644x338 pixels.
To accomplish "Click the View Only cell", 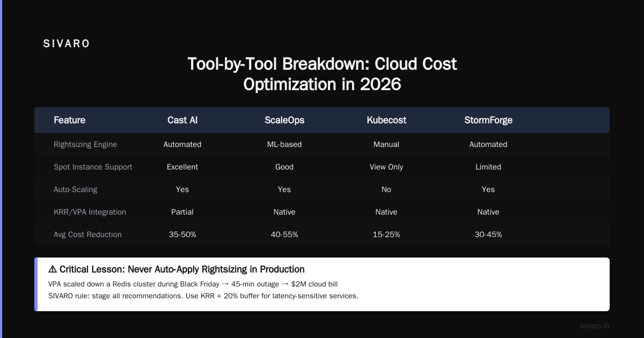I will click(386, 167).
